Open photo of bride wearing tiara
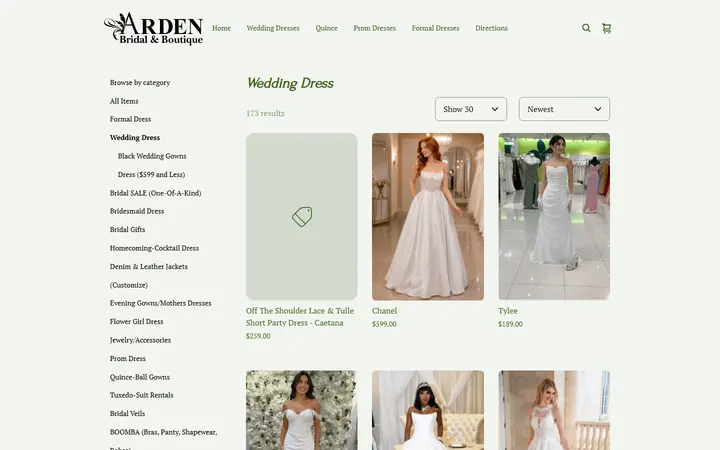This screenshot has width=720, height=450. (x=428, y=410)
